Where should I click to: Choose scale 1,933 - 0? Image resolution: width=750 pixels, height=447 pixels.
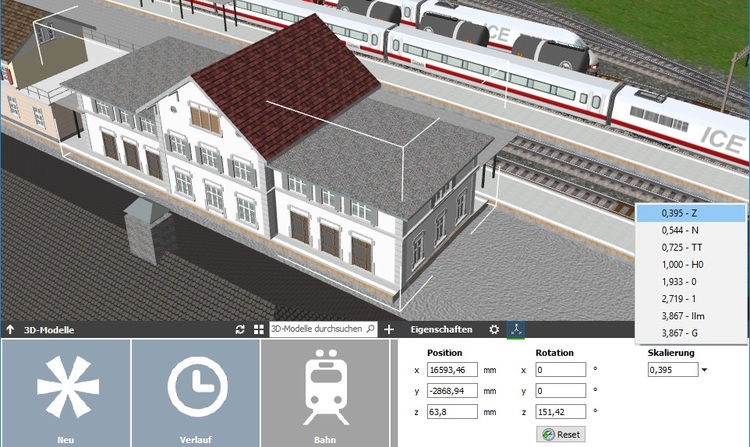691,282
